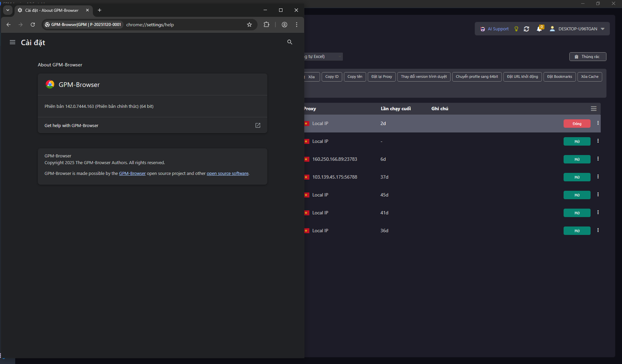This screenshot has width=622, height=364.
Task: Click 'Đặt URL khởi động' button
Action: pos(522,77)
